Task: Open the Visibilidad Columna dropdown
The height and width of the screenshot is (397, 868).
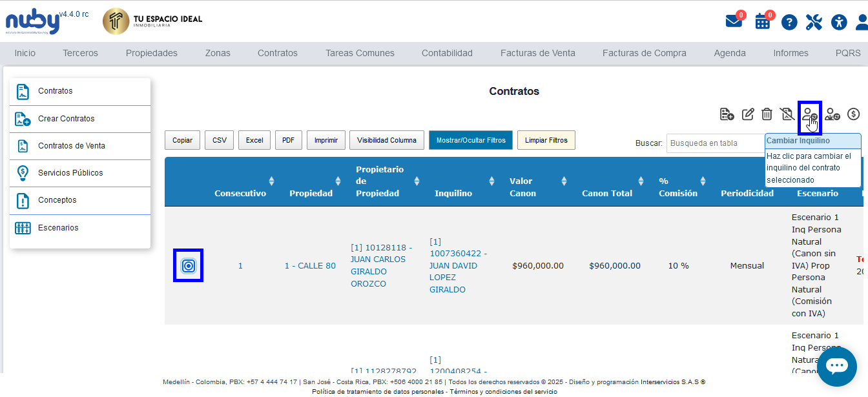Action: pos(387,140)
